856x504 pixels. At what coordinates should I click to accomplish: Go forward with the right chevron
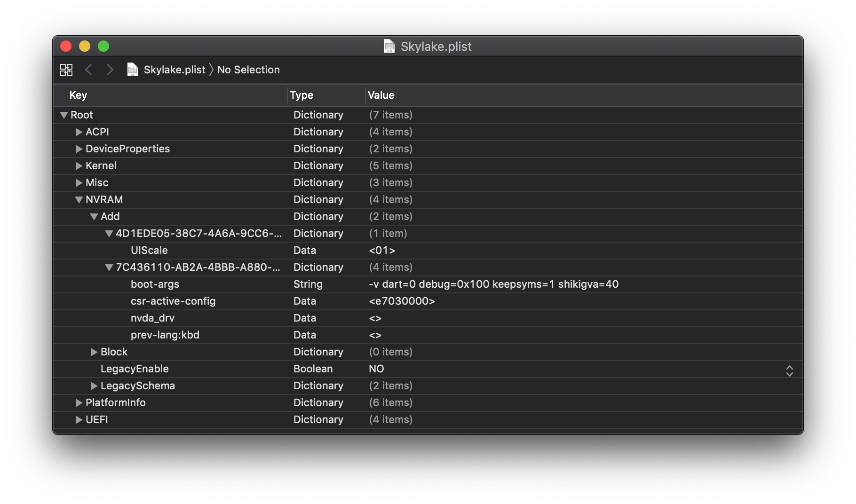[x=110, y=70]
